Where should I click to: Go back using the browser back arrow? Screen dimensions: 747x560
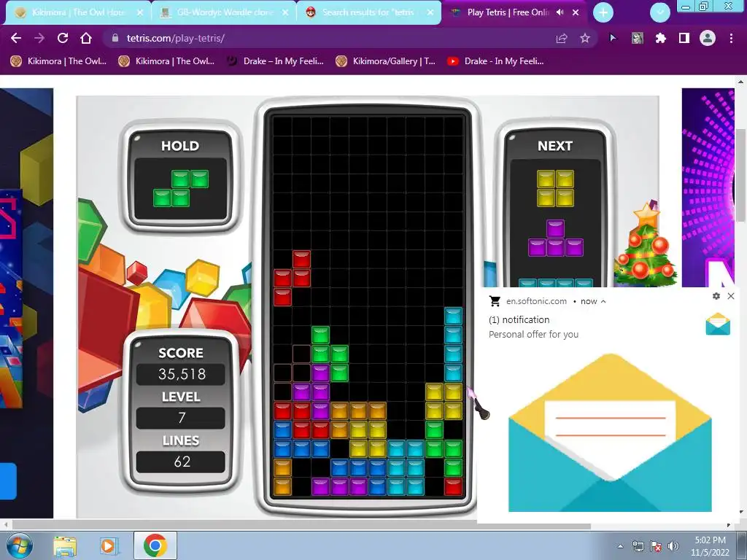click(x=16, y=38)
